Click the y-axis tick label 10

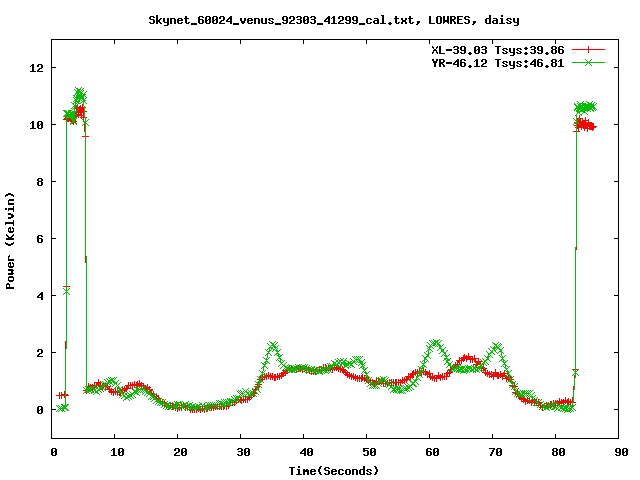coord(37,125)
